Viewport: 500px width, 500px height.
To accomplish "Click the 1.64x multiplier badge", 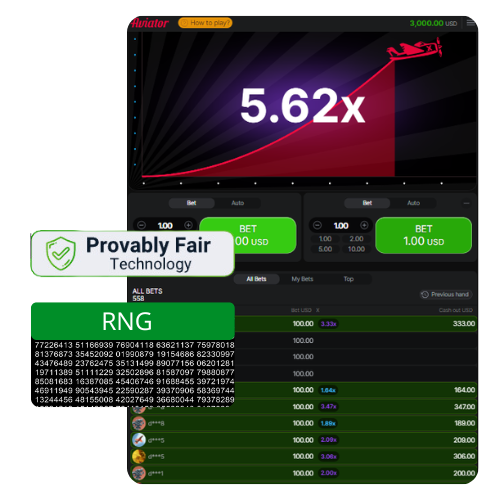I will [x=328, y=390].
